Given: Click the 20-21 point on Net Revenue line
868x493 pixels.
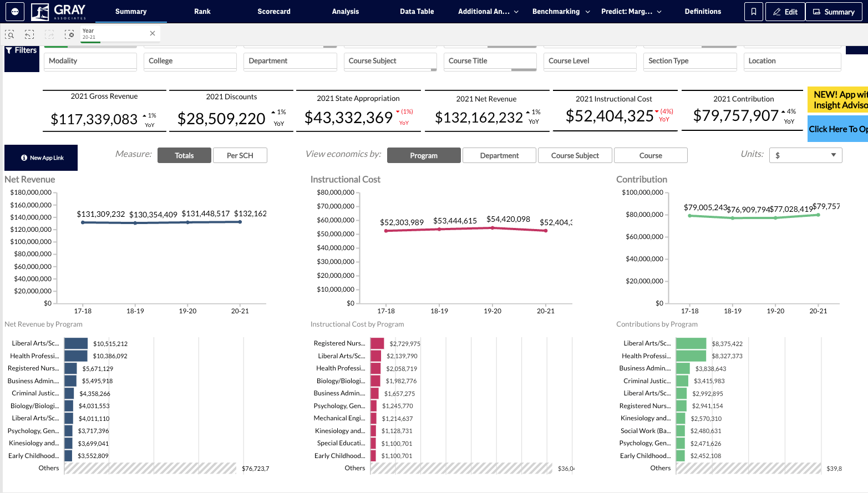Looking at the screenshot, I should coord(240,222).
